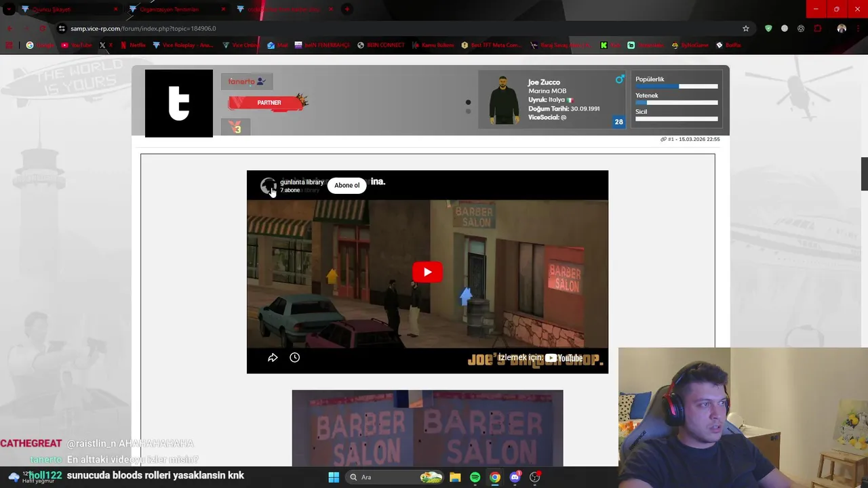Click the video share arrow icon
This screenshot has width=868, height=488.
click(273, 357)
